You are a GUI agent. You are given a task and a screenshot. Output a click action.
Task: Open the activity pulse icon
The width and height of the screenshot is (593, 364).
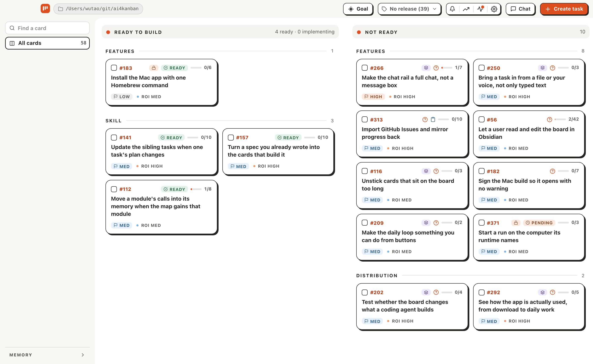pyautogui.click(x=480, y=9)
